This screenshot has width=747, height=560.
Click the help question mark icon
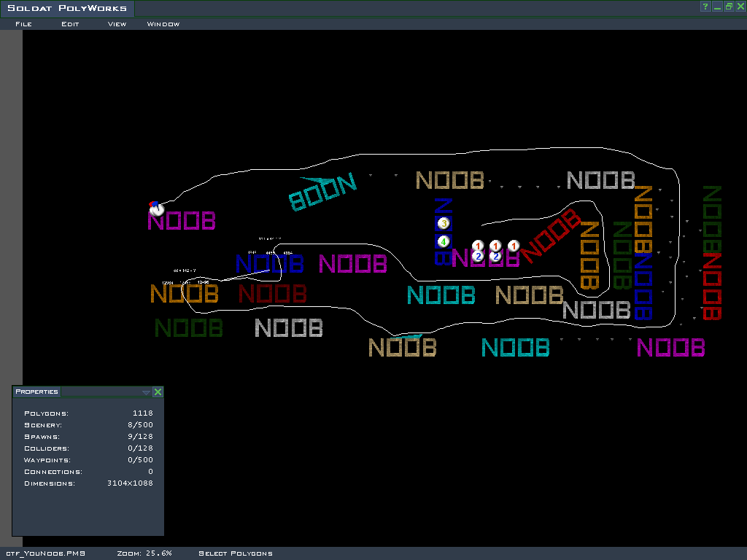click(x=705, y=7)
